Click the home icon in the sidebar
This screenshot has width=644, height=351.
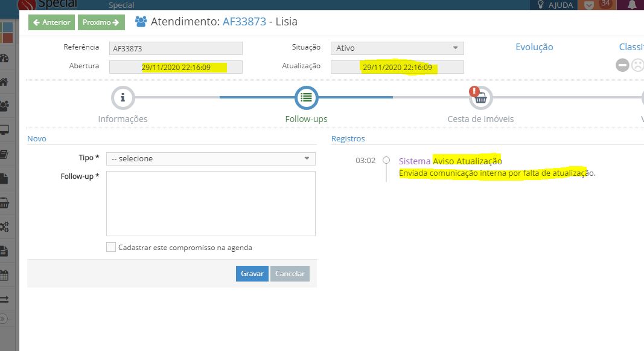(x=4, y=82)
